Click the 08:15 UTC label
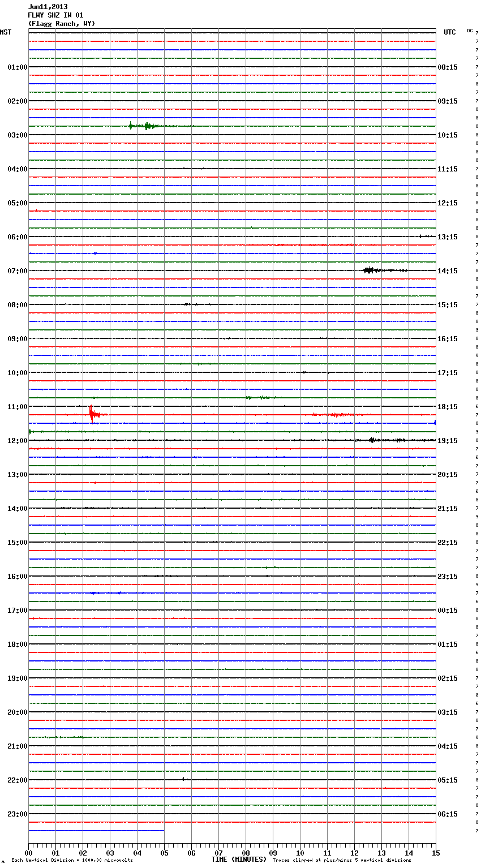This screenshot has width=481, height=868. coord(448,67)
